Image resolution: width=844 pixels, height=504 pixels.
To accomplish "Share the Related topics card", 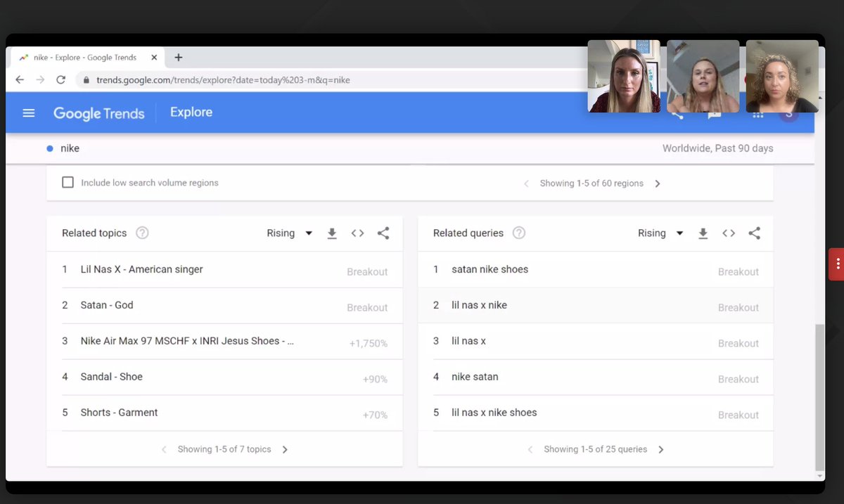I will pyautogui.click(x=383, y=233).
